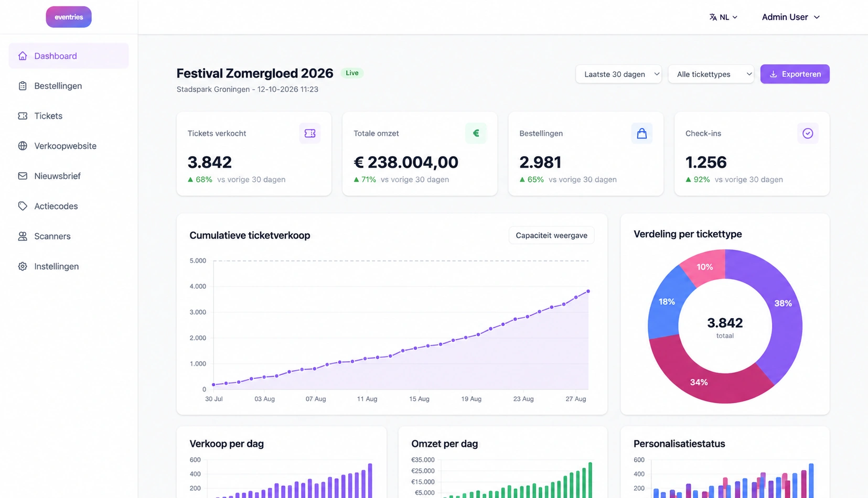Click the 10% pink donut segment
The width and height of the screenshot is (868, 498).
click(705, 266)
